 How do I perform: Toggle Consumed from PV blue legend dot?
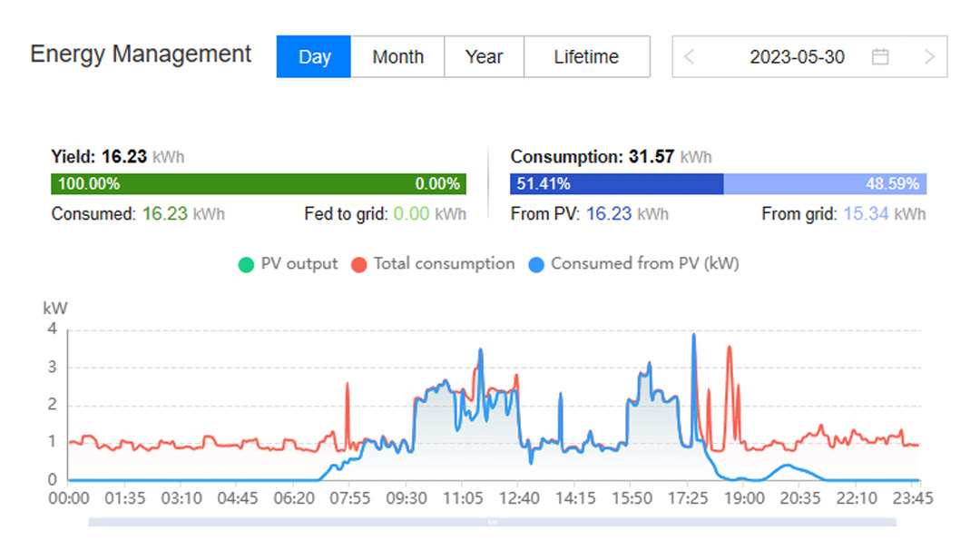536,265
